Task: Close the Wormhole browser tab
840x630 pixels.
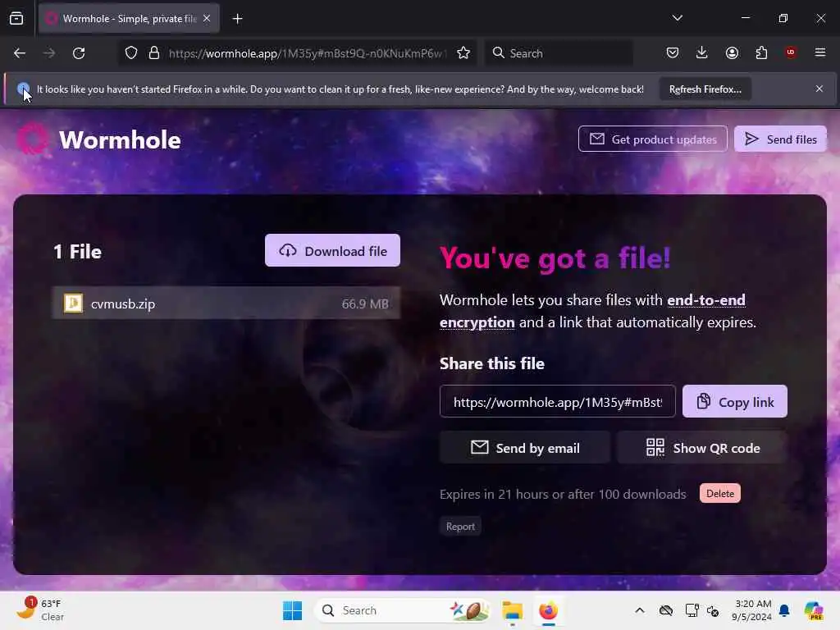Action: [x=207, y=18]
